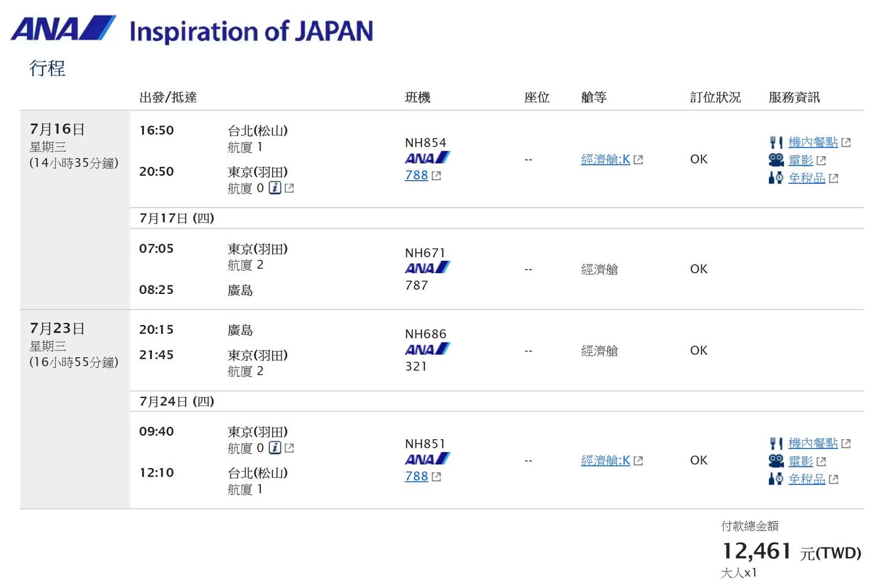Image resolution: width=884 pixels, height=588 pixels.
Task: Open 機內餐點 link for flight NH854
Action: click(813, 142)
